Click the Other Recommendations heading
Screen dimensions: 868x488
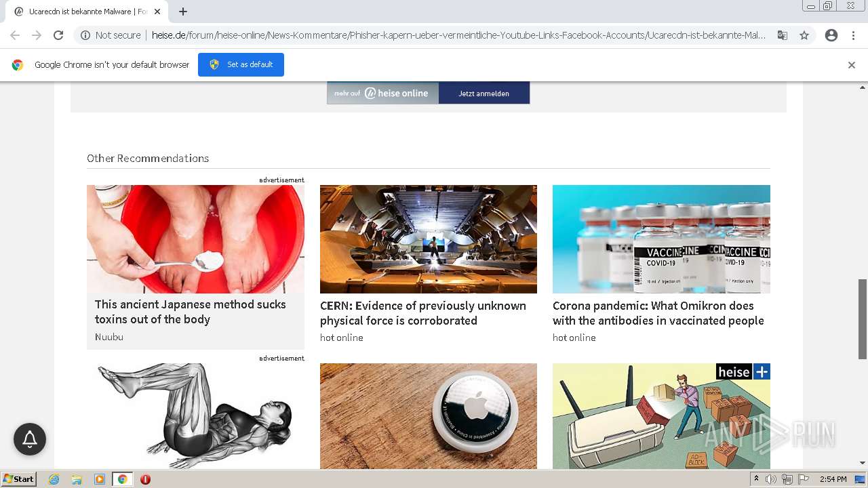pyautogui.click(x=148, y=158)
